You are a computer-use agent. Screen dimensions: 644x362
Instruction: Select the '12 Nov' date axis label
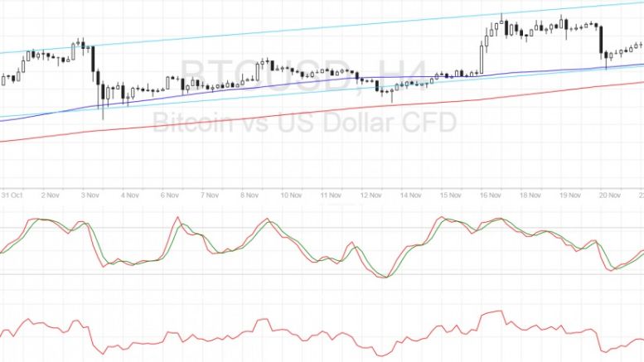[x=370, y=195]
